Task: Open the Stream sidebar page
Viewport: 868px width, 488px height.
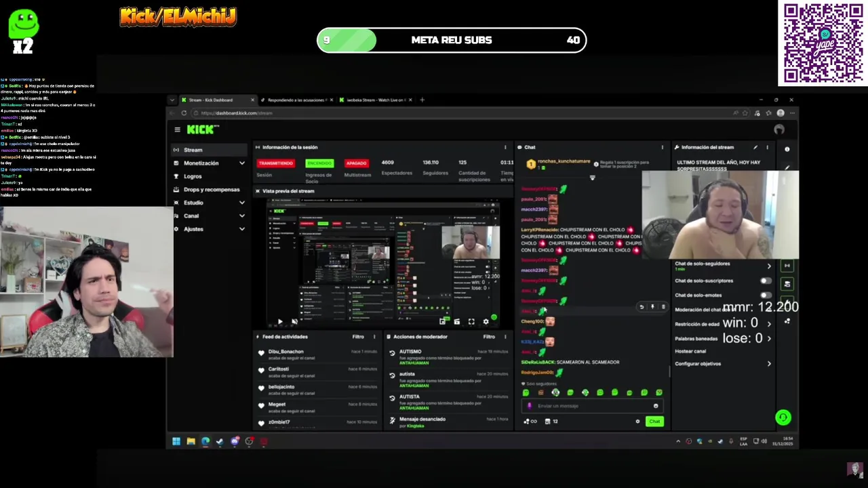Action: point(210,150)
